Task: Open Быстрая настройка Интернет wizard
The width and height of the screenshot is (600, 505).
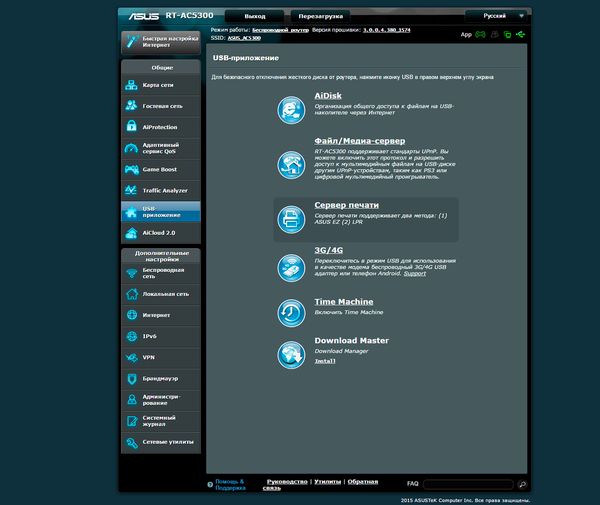Action: [161, 42]
